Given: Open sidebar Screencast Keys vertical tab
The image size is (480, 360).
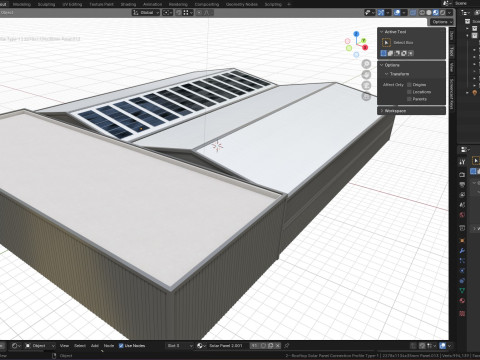Looking at the screenshot, I should pyautogui.click(x=451, y=94).
